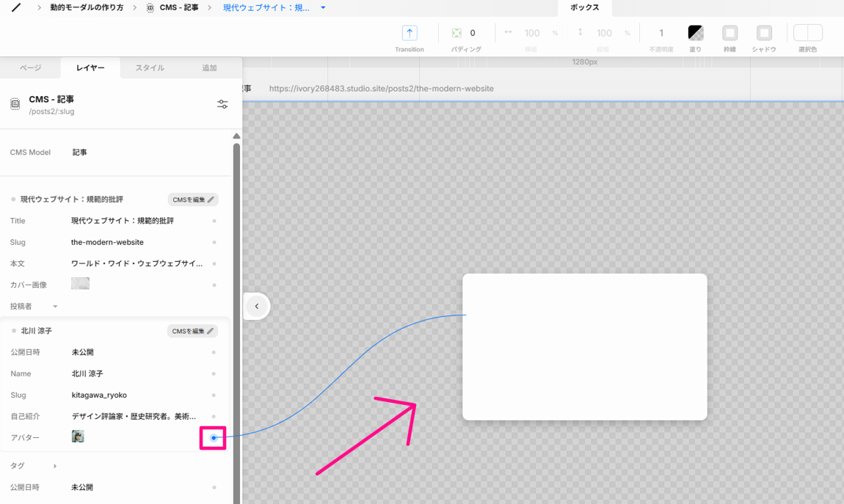Click CMSを編集 for 現代ウェブサイト article
The height and width of the screenshot is (504, 844).
click(x=193, y=200)
